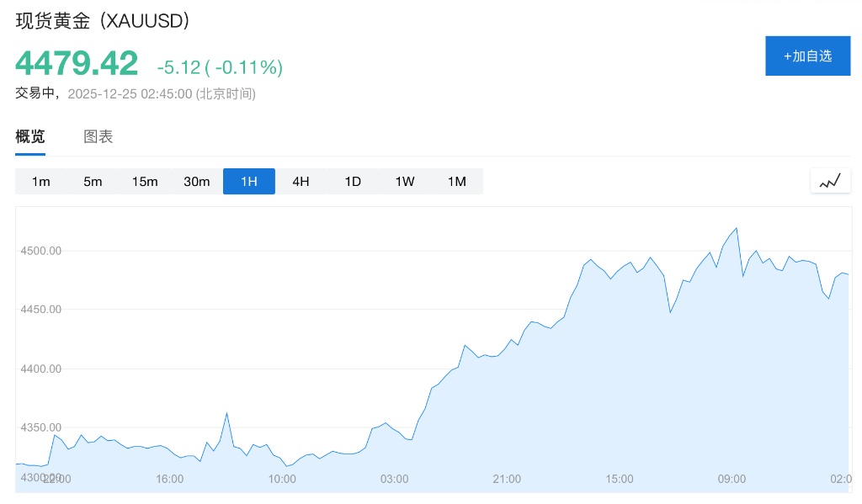The width and height of the screenshot is (862, 504).
Task: Switch chart to 30m interval
Action: pos(197,182)
